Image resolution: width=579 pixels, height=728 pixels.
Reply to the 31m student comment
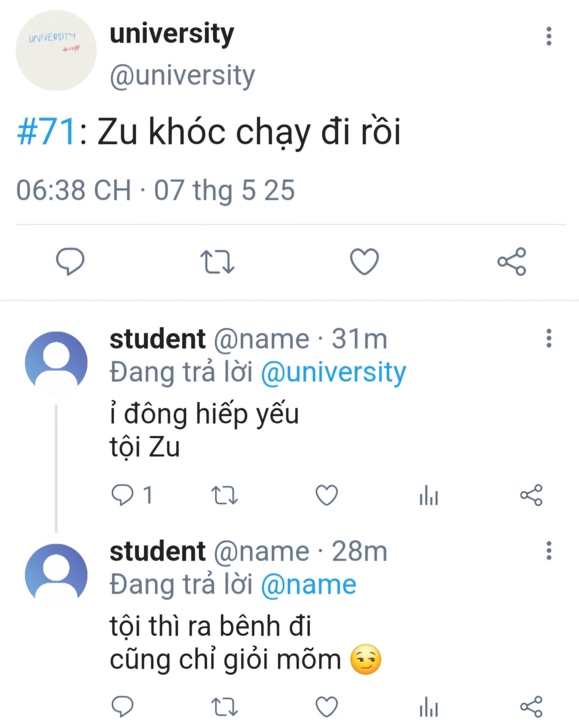click(x=122, y=495)
